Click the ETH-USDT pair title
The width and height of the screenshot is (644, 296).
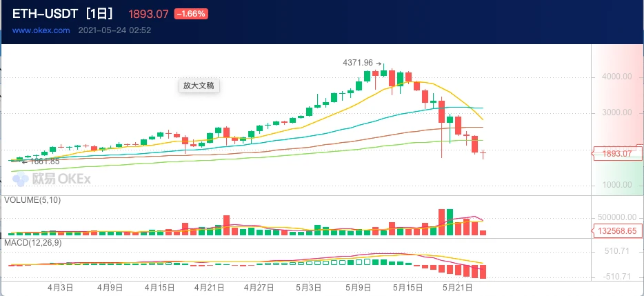tap(44, 14)
